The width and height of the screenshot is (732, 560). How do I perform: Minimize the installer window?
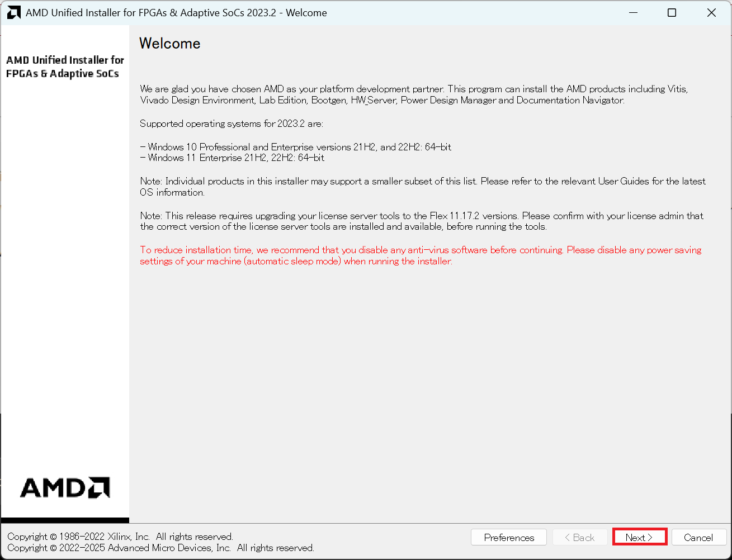click(x=633, y=12)
